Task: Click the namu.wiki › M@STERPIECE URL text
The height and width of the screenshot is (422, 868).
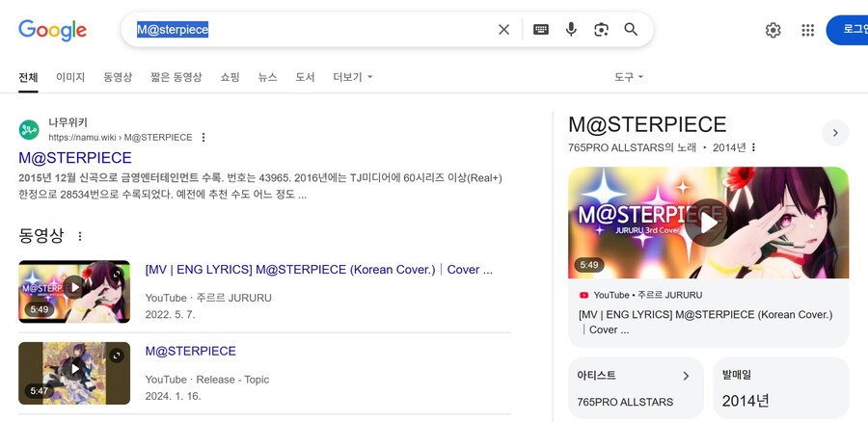Action: [x=121, y=138]
